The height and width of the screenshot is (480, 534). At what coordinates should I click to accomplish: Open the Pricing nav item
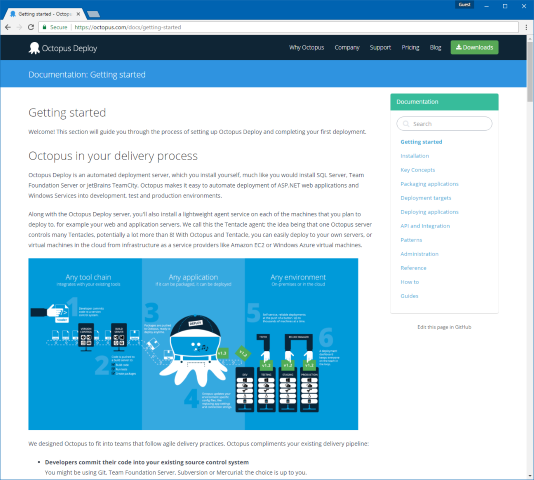pyautogui.click(x=410, y=47)
